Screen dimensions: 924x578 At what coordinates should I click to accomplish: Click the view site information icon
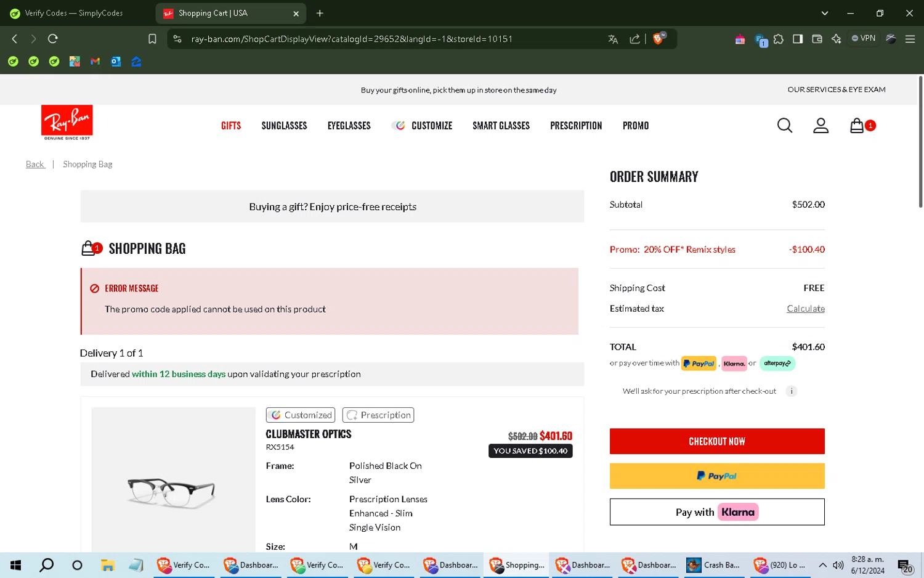coord(177,39)
